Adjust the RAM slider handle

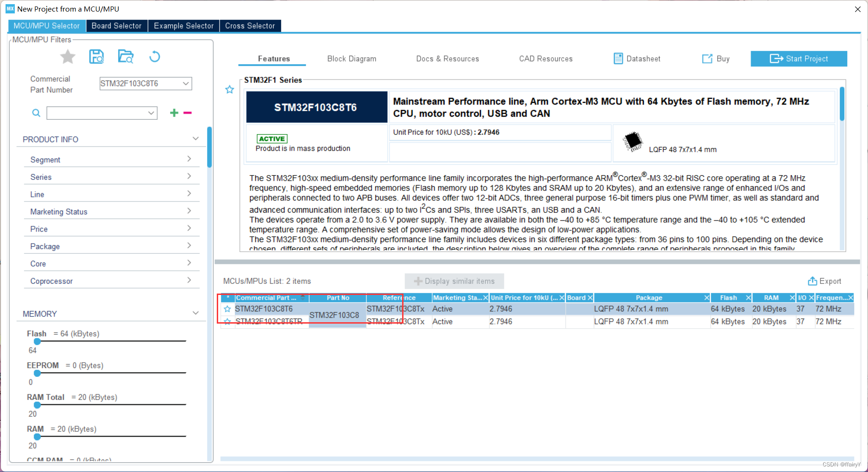click(x=37, y=436)
